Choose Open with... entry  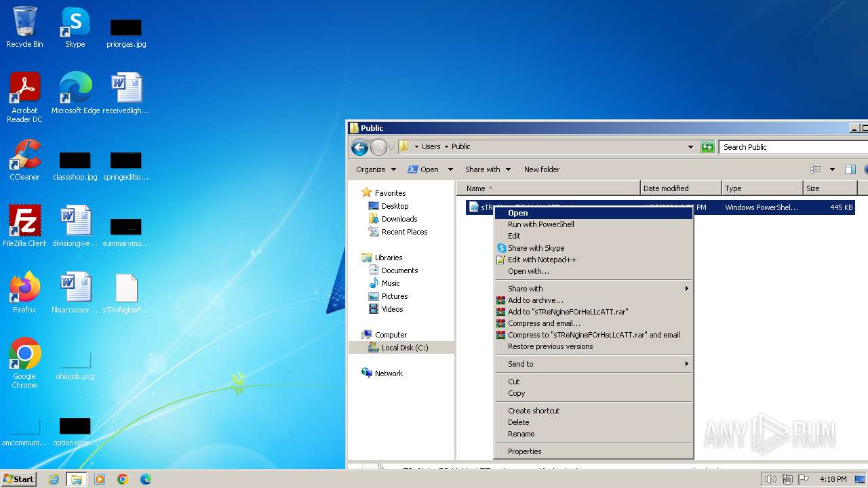pyautogui.click(x=593, y=271)
